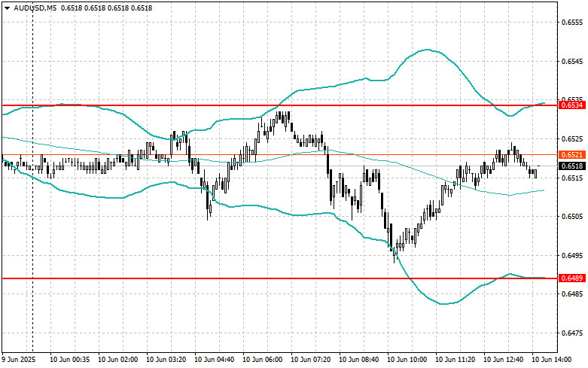Click the orange 0.6521 price level label
The image size is (588, 368).
[572, 155]
